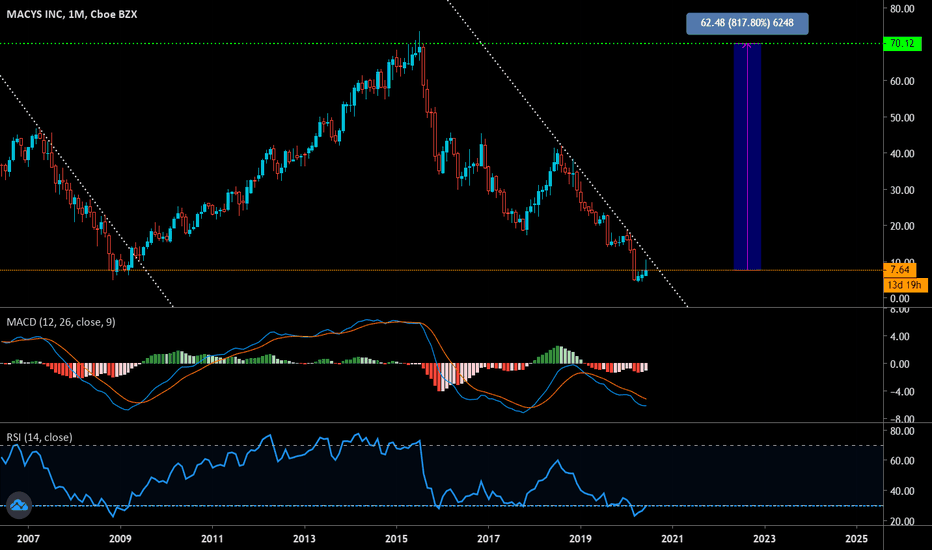Click the 30.00 price axis label

pos(902,190)
